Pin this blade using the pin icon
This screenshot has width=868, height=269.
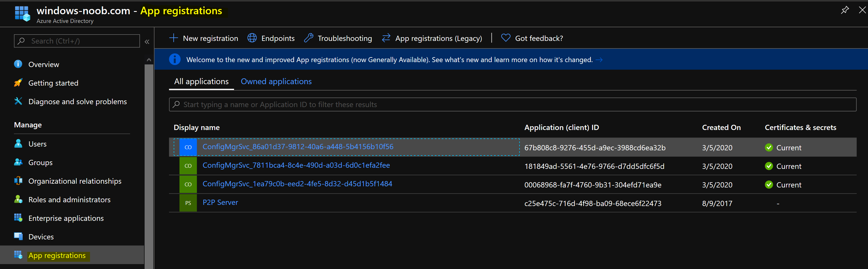click(844, 10)
